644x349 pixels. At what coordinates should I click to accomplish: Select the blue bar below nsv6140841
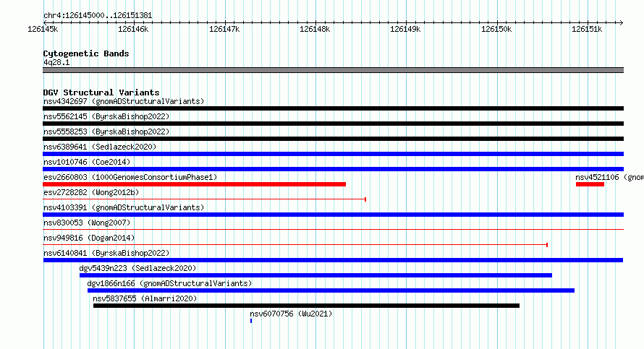pyautogui.click(x=333, y=260)
